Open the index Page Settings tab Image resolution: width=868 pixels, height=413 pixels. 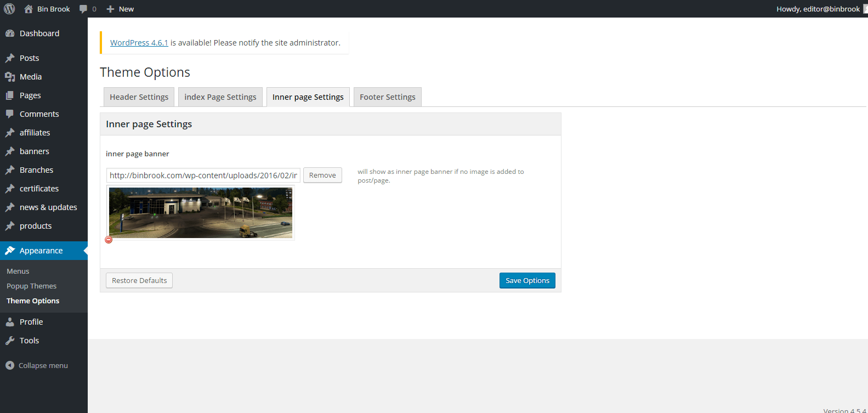pos(220,97)
